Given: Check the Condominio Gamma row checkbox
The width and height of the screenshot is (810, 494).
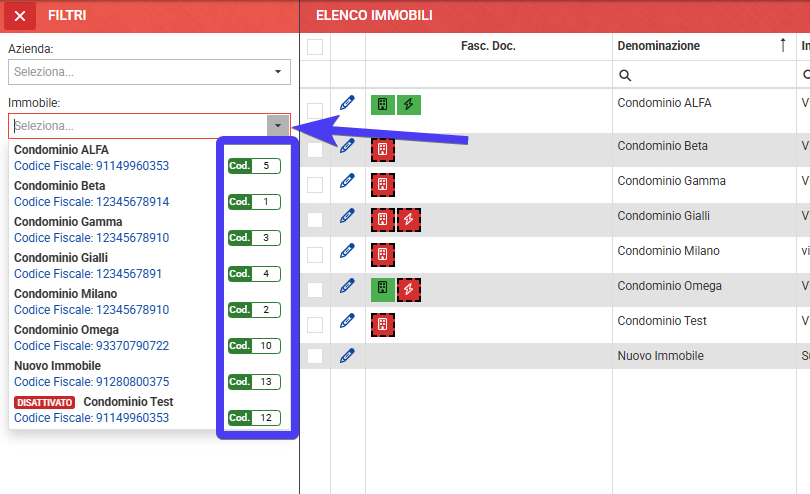Looking at the screenshot, I should [x=315, y=185].
